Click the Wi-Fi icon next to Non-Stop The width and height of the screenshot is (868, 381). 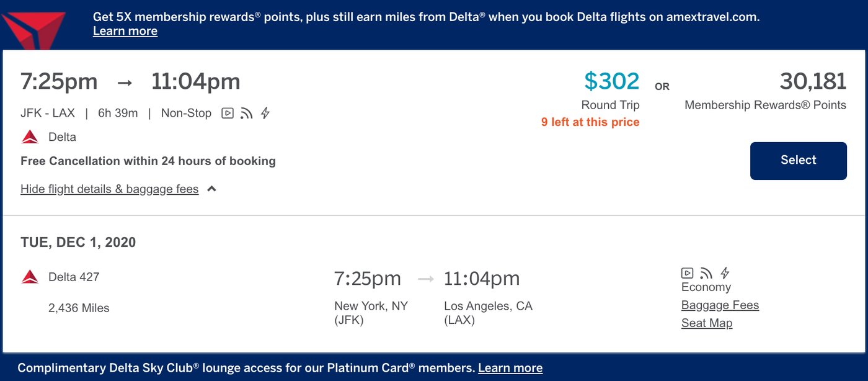(246, 113)
